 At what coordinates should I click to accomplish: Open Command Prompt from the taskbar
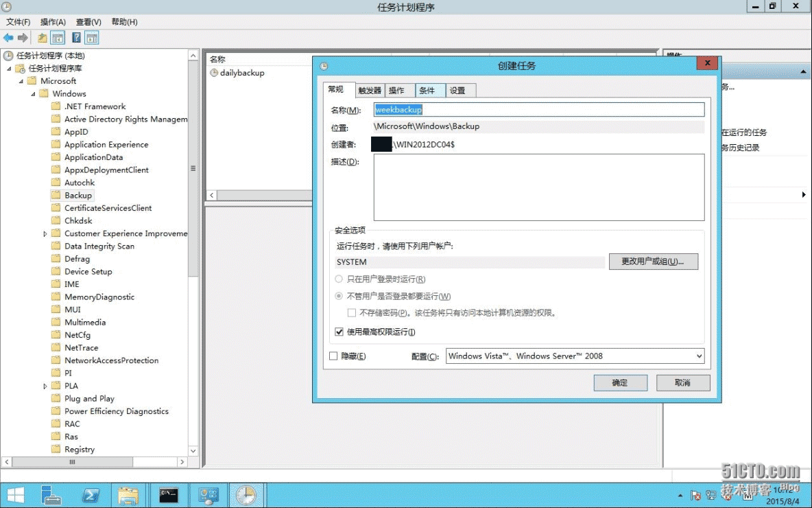[x=169, y=495]
